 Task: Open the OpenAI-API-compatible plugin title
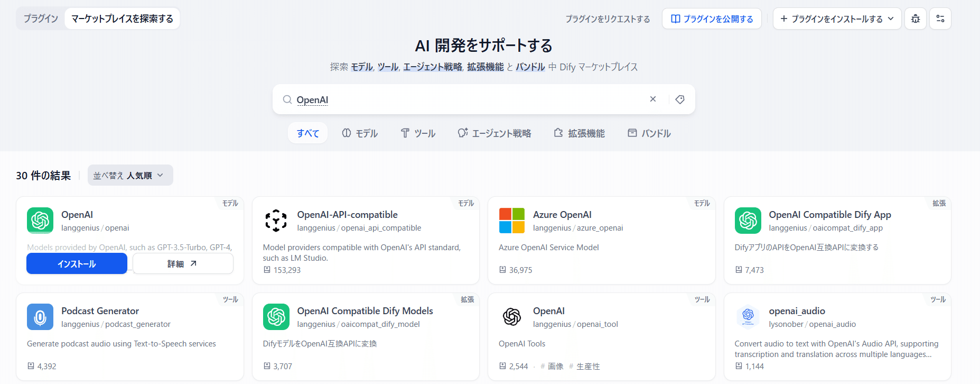click(x=347, y=215)
